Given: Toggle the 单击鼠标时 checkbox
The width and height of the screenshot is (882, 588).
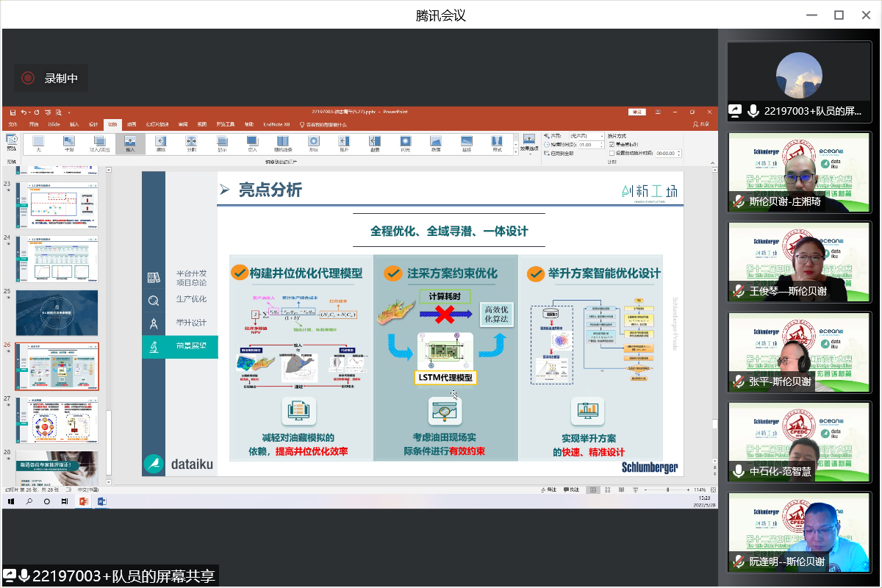Looking at the screenshot, I should click(x=612, y=145).
